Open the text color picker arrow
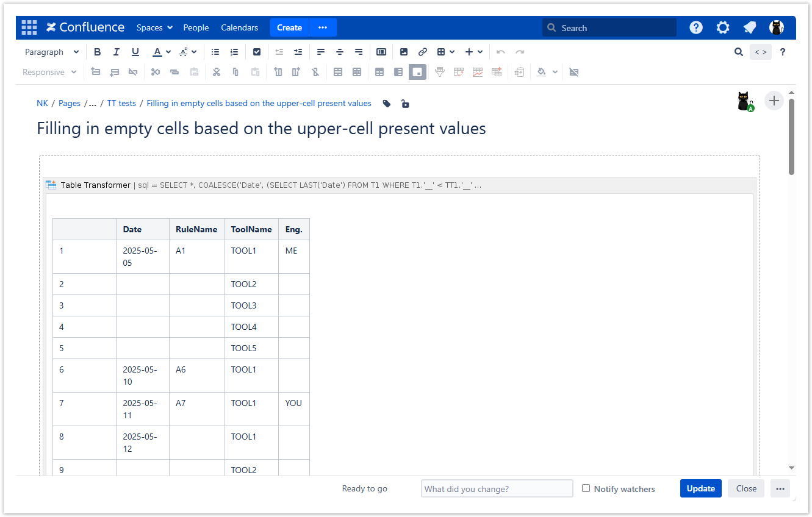 (x=168, y=52)
